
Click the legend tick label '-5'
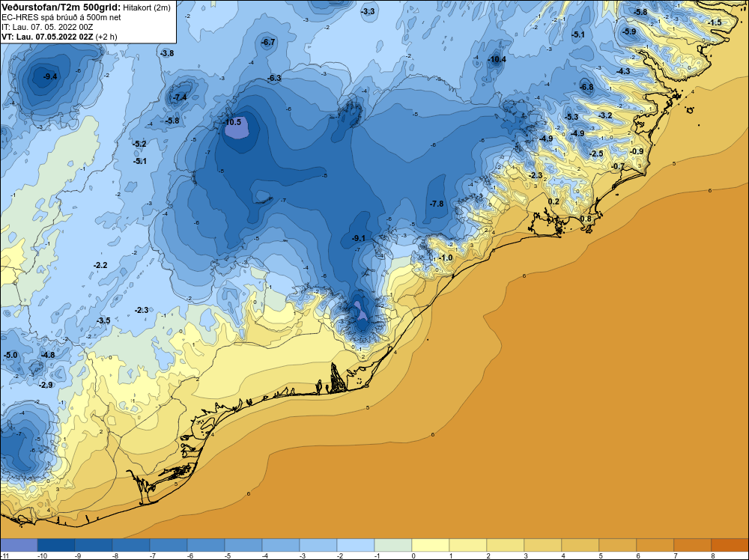226,556
